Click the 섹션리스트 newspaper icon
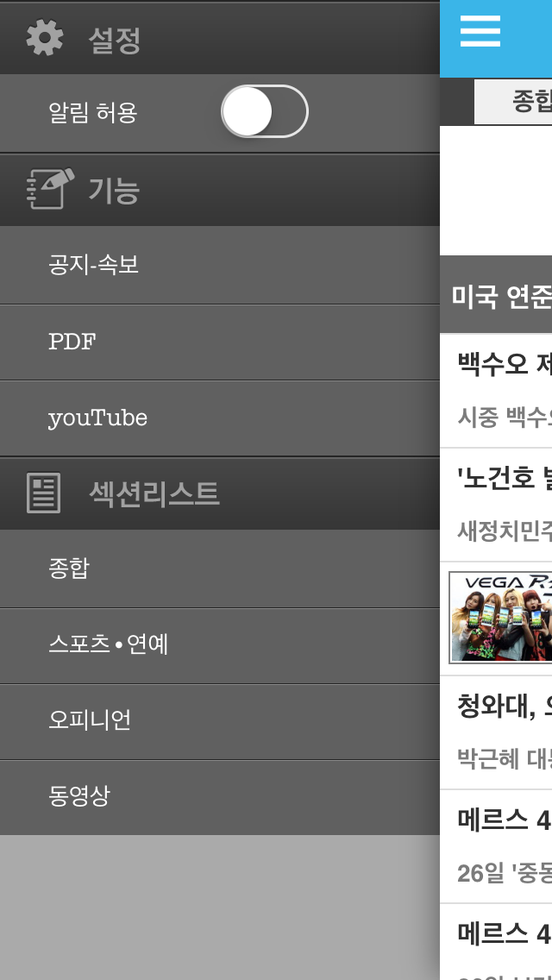Screen dimensions: 552x980 tap(44, 493)
